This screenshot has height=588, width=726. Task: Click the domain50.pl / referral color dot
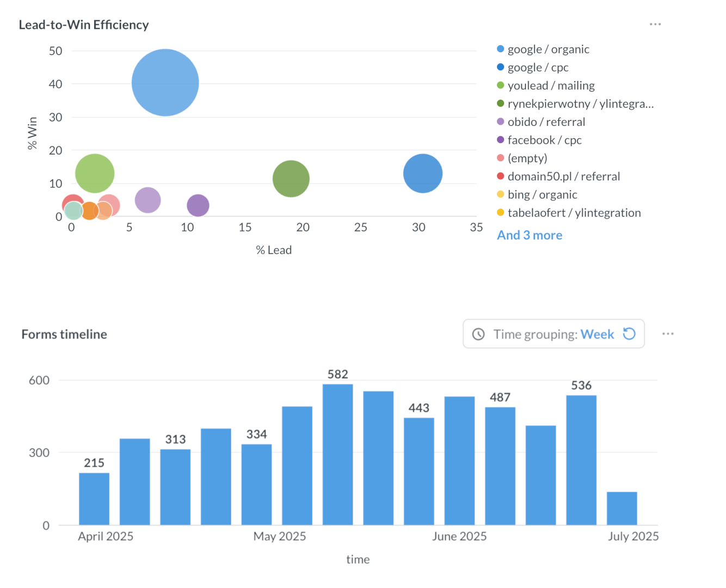point(500,176)
